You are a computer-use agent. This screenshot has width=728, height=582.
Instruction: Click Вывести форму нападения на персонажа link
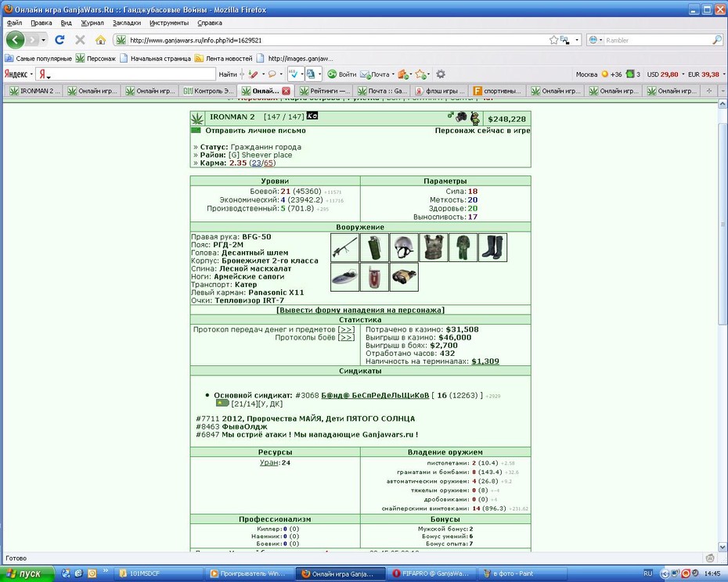360,310
